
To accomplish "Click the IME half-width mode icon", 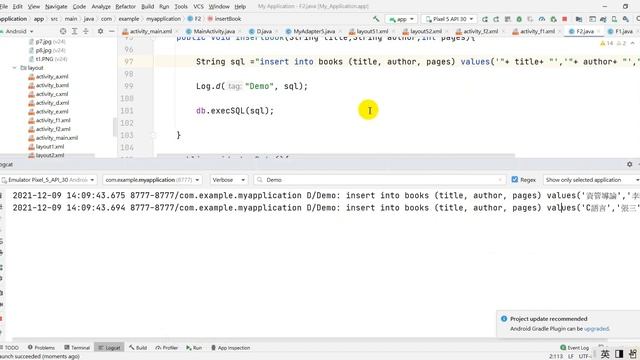I will (619, 354).
